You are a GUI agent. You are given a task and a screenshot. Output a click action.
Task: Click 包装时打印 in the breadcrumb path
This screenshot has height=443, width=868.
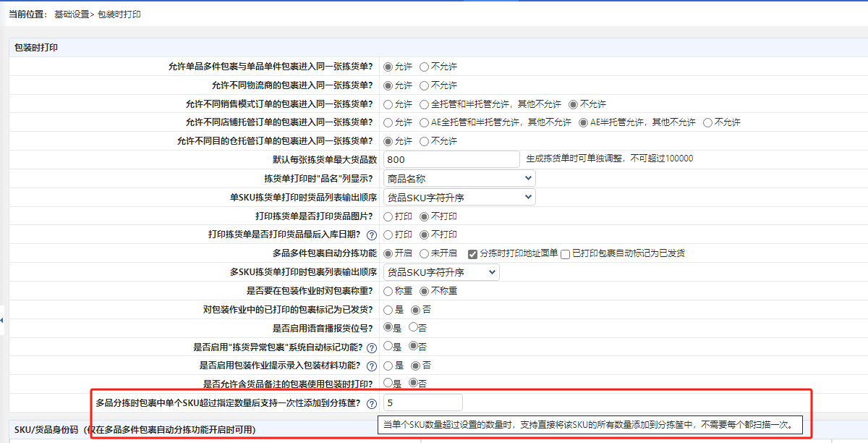(x=119, y=14)
